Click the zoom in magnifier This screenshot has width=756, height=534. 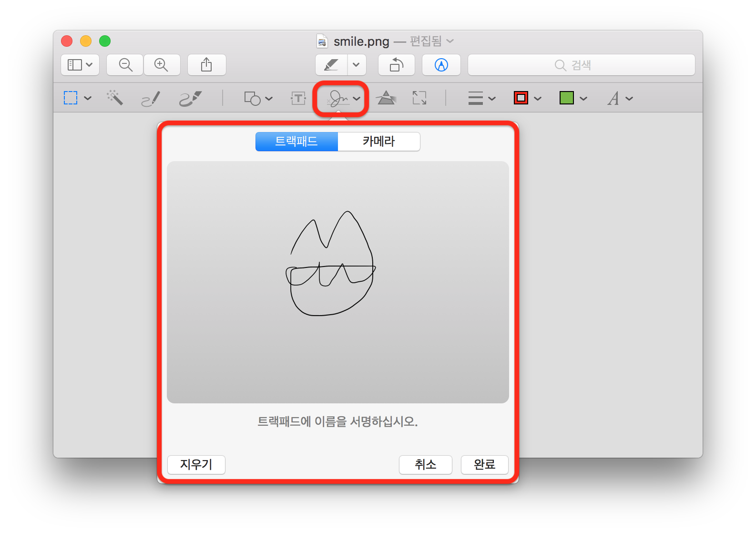click(x=162, y=65)
